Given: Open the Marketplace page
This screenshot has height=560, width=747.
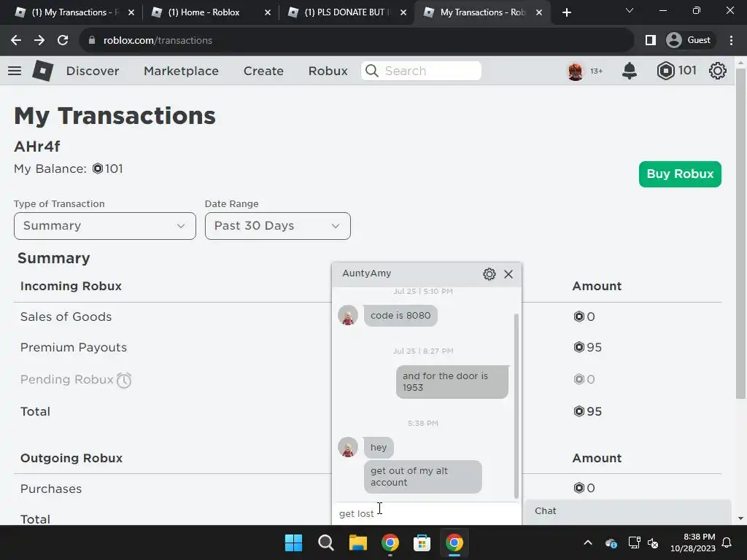Looking at the screenshot, I should tap(181, 71).
